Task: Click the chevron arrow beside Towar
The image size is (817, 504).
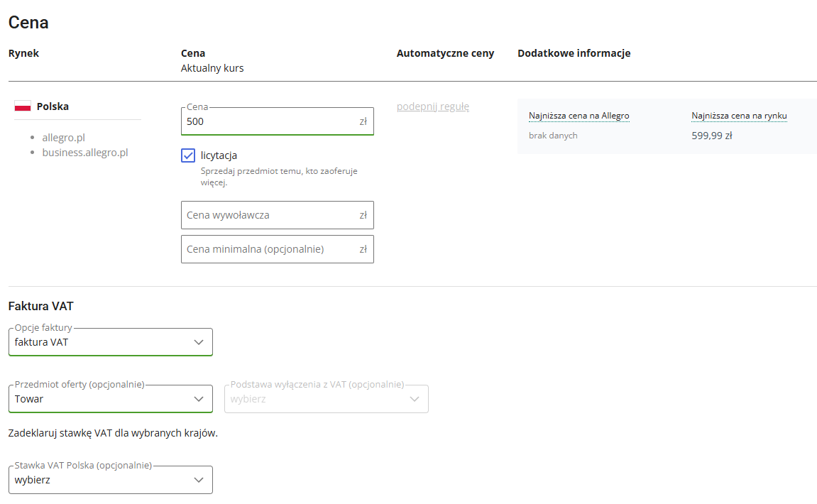Action: tap(199, 399)
